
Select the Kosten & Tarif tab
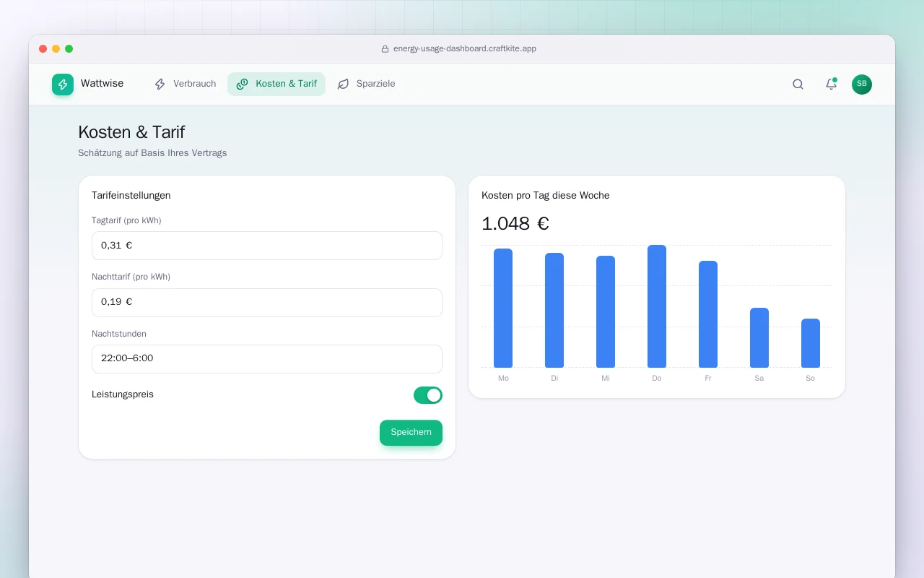tap(276, 84)
